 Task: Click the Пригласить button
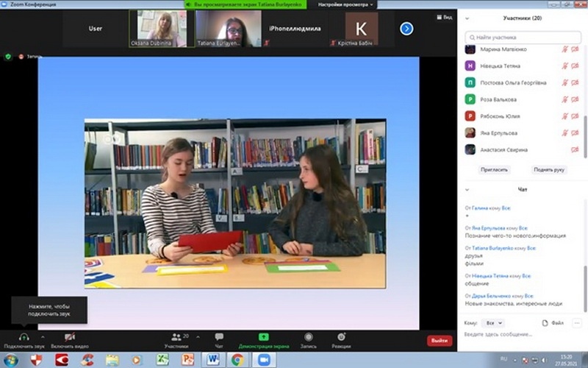[494, 169]
